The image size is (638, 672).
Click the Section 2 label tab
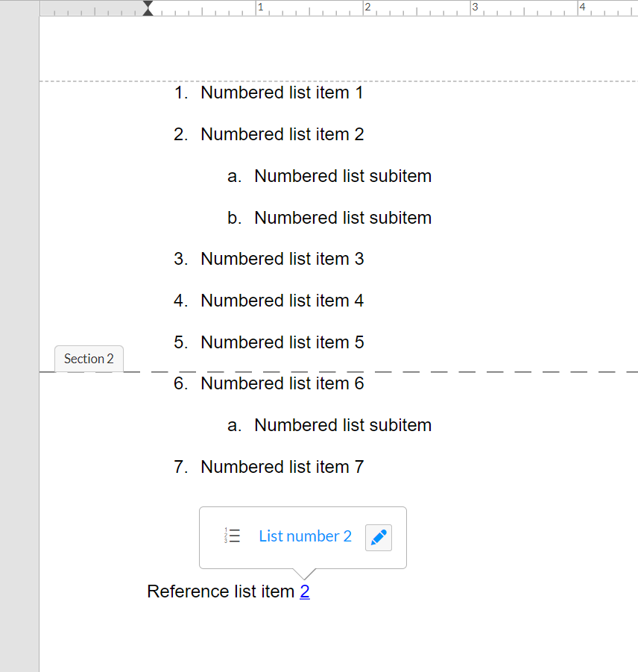coord(89,359)
